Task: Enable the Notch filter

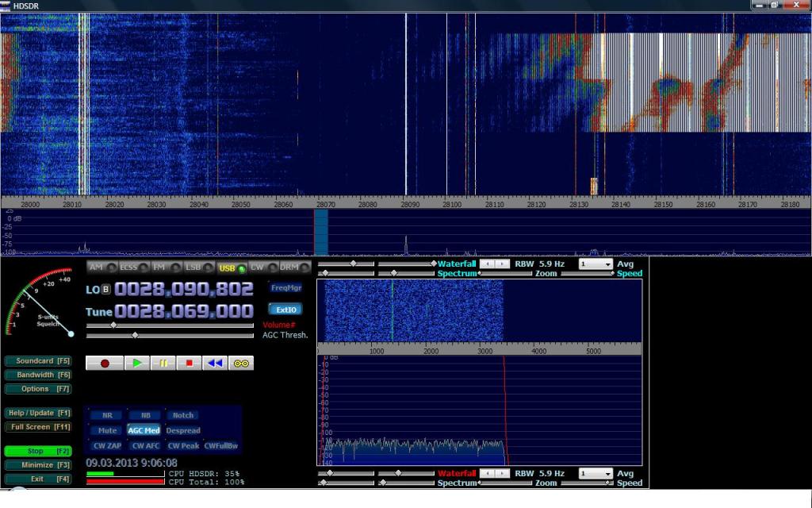Action: coord(182,415)
